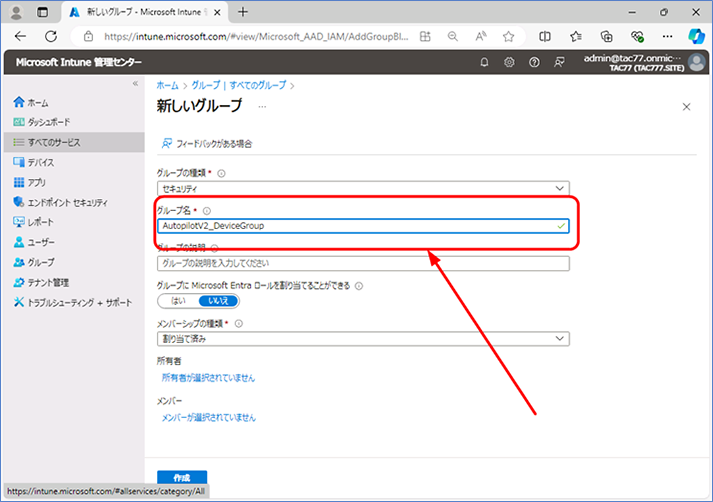This screenshot has width=713, height=502.
Task: Open a new browser tab
Action: (x=243, y=12)
